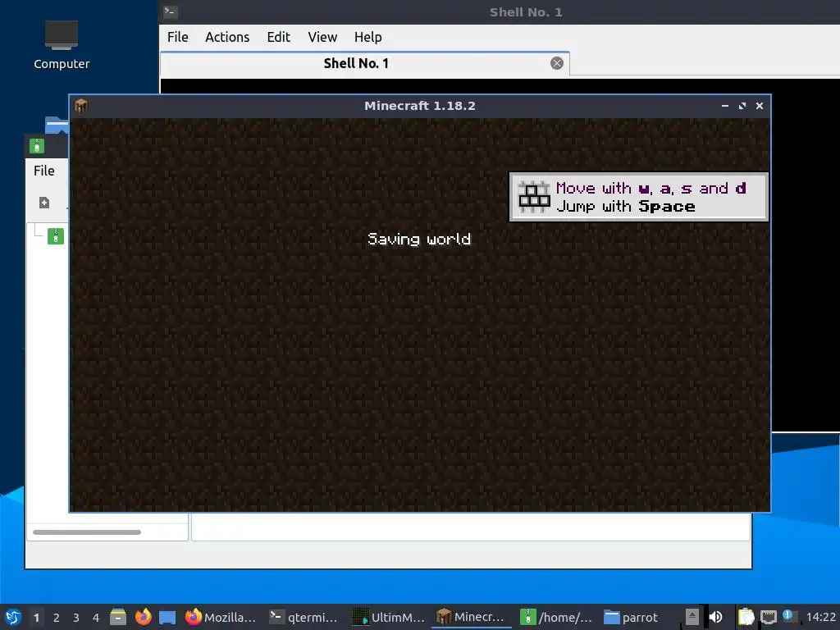840x630 pixels.
Task: Click the new archive icon in archive manager toolbar
Action: [x=44, y=203]
